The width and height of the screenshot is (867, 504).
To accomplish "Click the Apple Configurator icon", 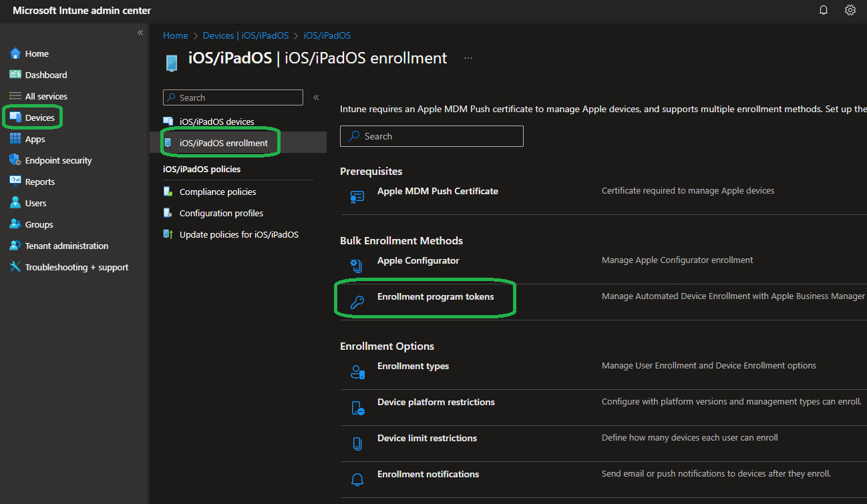I will (x=357, y=266).
